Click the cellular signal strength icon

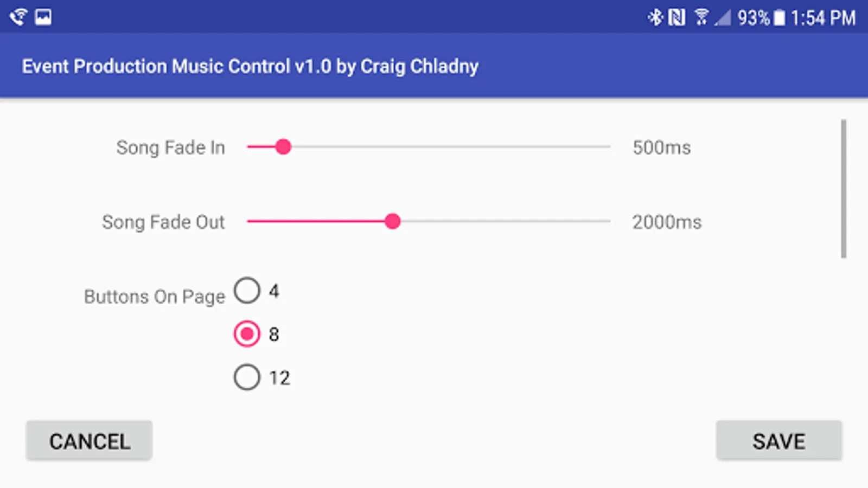click(x=723, y=18)
